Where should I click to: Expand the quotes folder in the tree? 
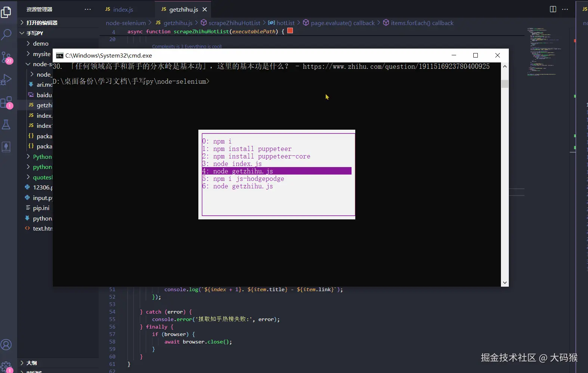(x=39, y=178)
